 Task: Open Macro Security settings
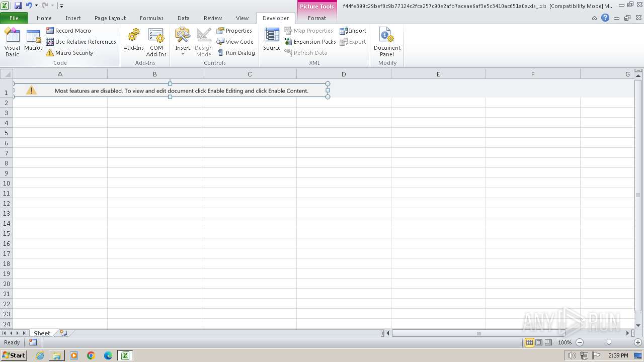pos(69,53)
